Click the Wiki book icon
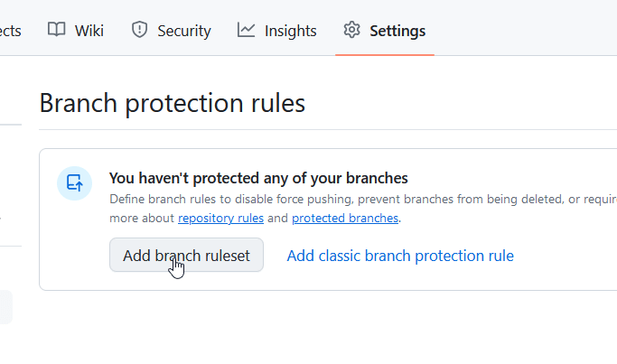Viewport: 617px width, 364px height. (x=57, y=30)
